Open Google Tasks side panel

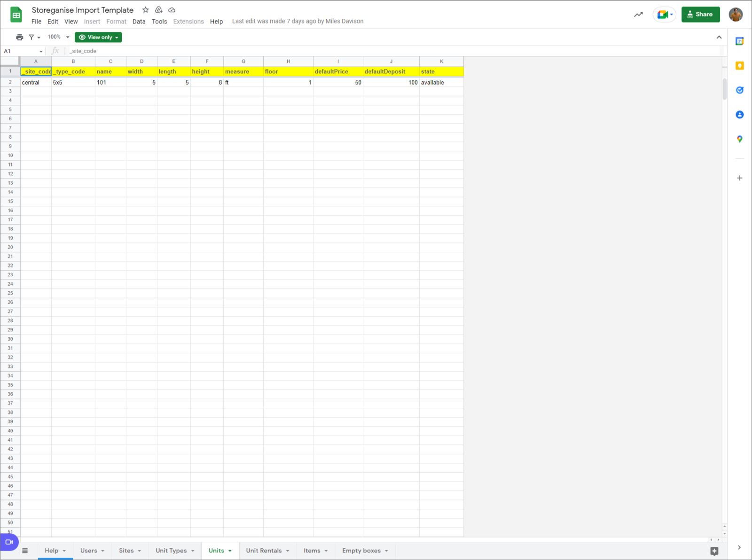click(x=740, y=90)
